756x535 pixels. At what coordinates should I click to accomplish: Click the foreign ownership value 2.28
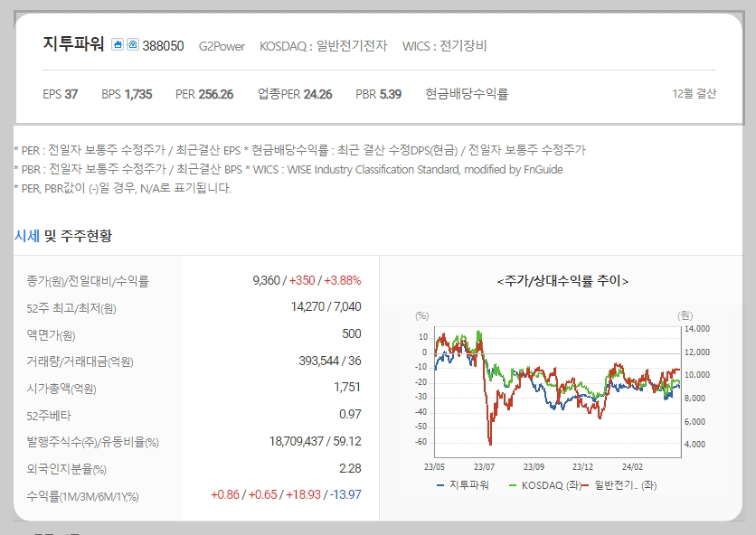click(x=350, y=468)
